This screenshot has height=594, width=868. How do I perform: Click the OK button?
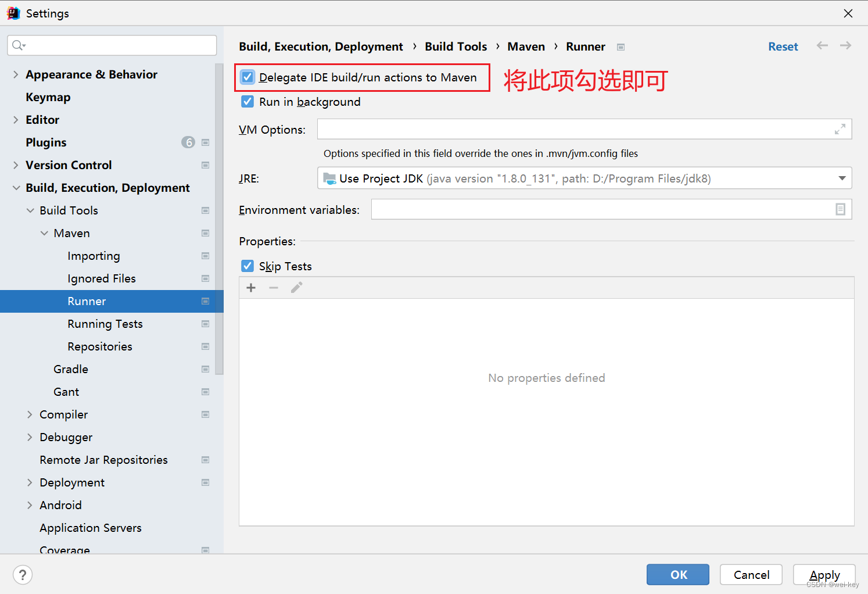coord(678,575)
